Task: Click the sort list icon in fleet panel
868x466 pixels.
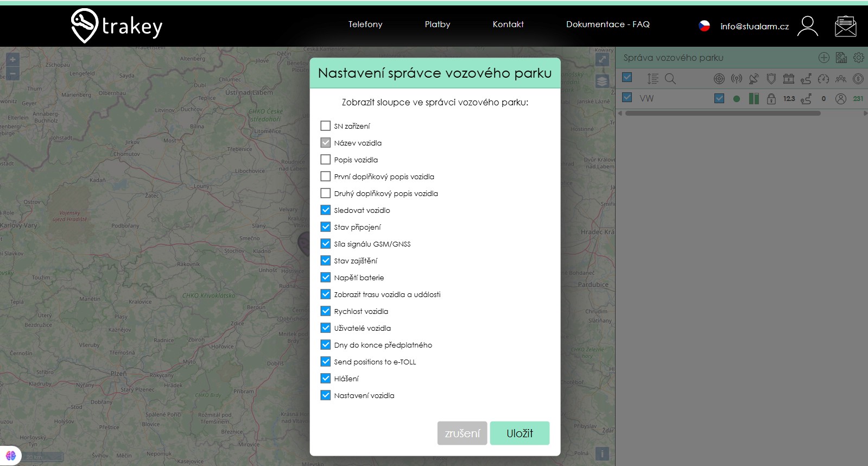Action: click(x=652, y=79)
